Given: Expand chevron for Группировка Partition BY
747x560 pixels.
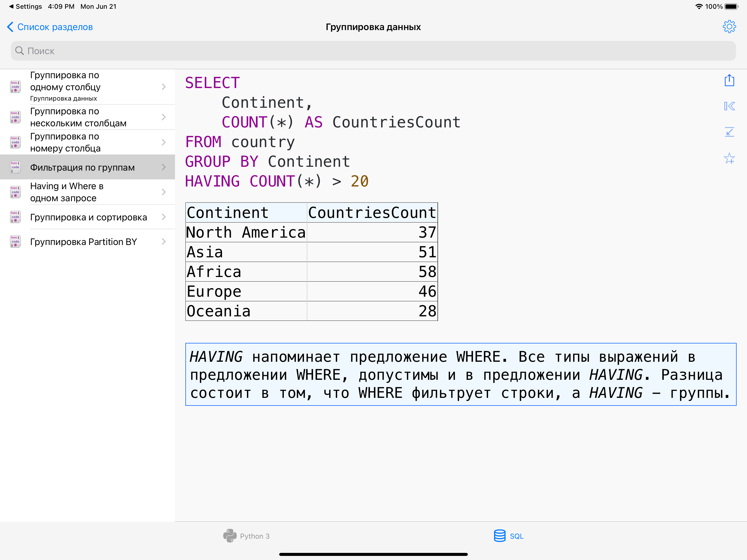Looking at the screenshot, I should pyautogui.click(x=164, y=241).
